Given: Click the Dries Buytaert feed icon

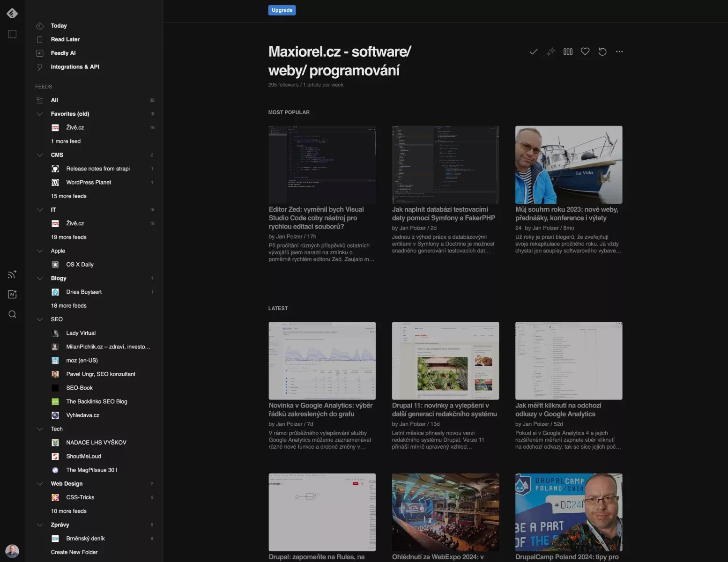Looking at the screenshot, I should (55, 292).
